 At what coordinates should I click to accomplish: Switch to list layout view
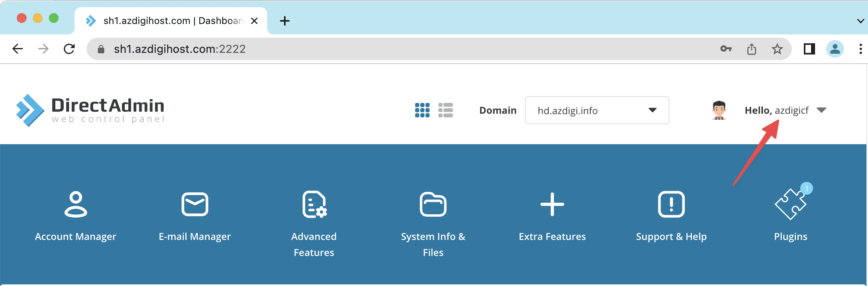[446, 110]
